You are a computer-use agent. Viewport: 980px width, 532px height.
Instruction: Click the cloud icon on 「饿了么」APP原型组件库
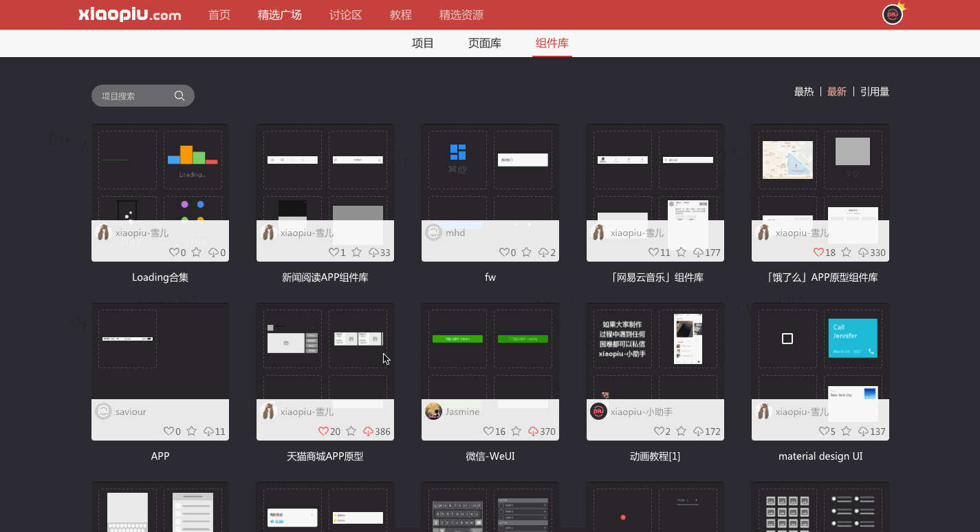(863, 253)
